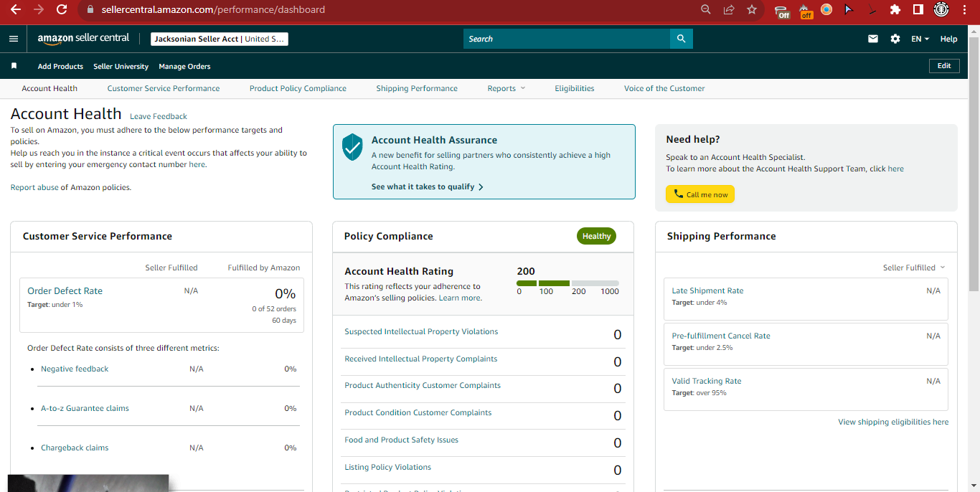Open the EN language dropdown
Image resolution: width=980 pixels, height=492 pixels.
(920, 39)
